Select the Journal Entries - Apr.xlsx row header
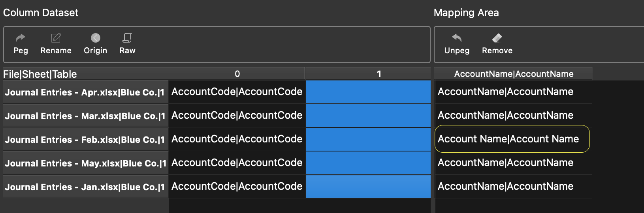Viewport: 644px width, 213px height. pos(85,92)
